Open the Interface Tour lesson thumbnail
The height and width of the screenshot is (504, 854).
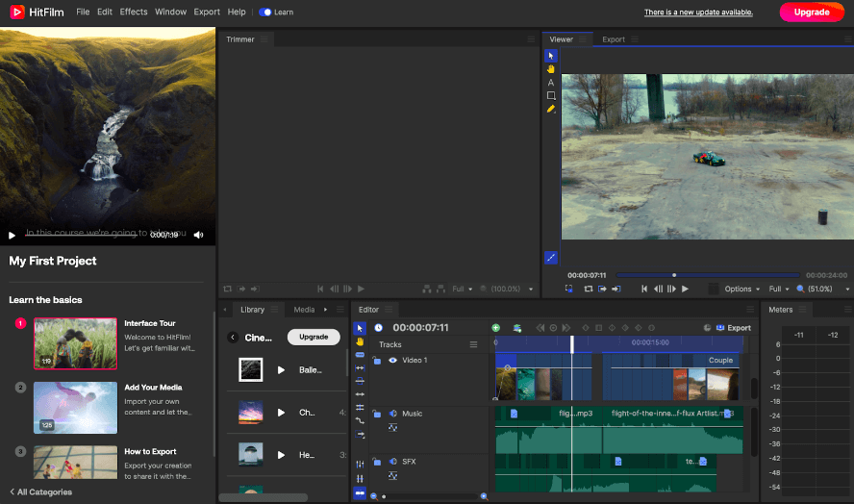(75, 343)
